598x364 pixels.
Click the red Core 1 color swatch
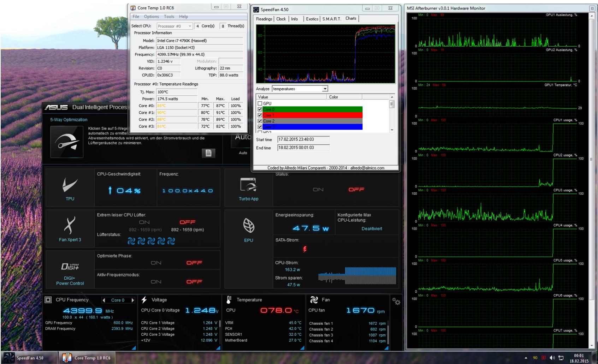tap(313, 115)
